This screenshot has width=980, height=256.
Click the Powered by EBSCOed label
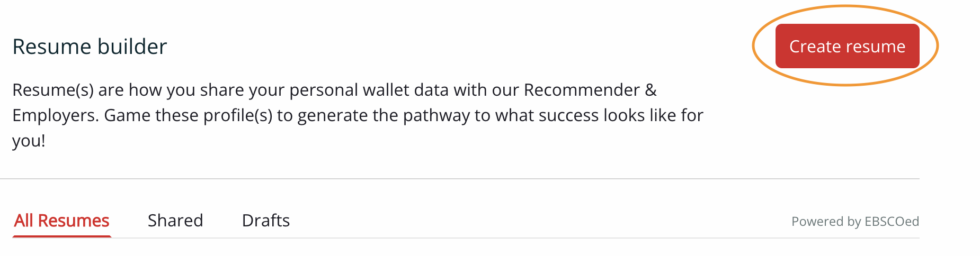pos(855,221)
